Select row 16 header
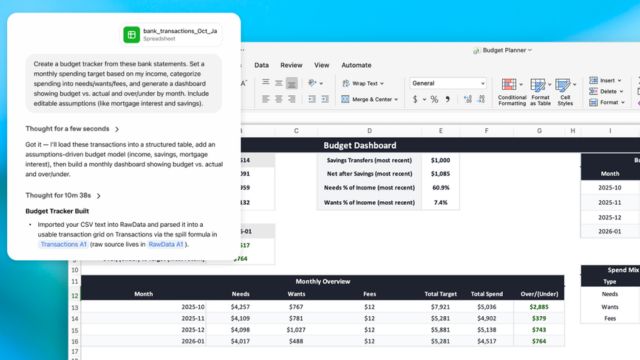The height and width of the screenshot is (360, 640). (x=75, y=341)
